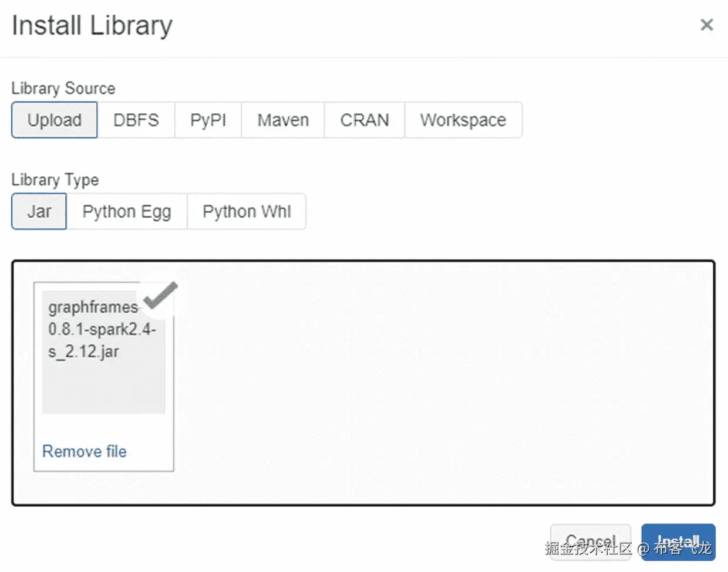Select the DBFS library source
This screenshot has width=728, height=572.
(x=136, y=120)
